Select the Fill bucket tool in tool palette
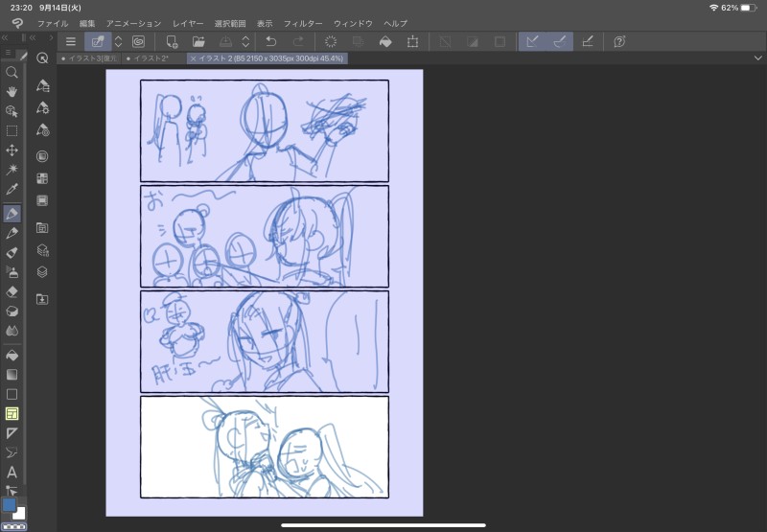 pyautogui.click(x=12, y=356)
